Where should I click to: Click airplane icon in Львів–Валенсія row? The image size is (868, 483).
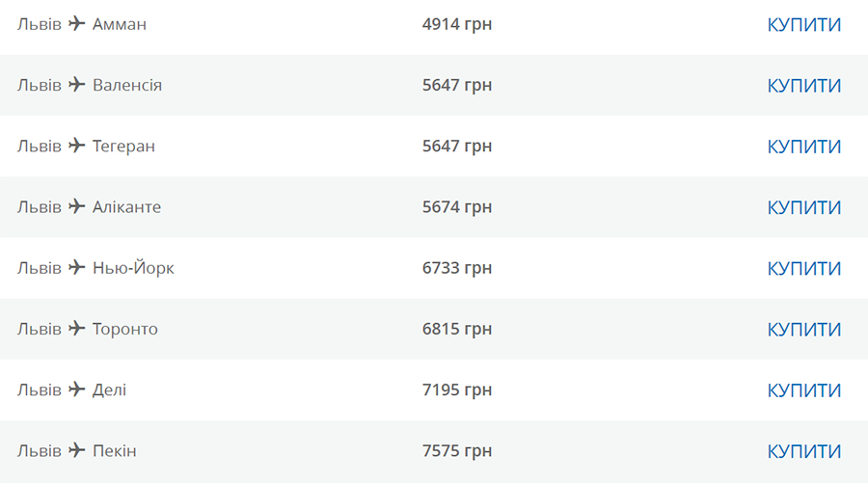(x=77, y=85)
